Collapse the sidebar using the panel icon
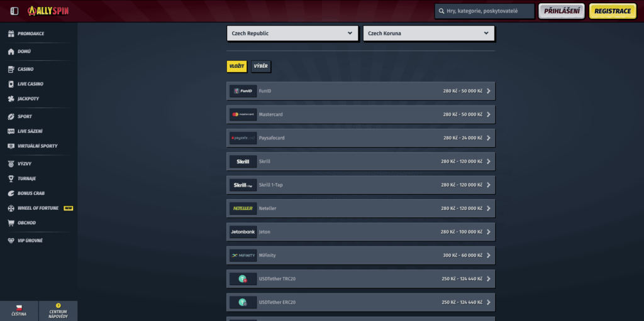 pos(14,11)
